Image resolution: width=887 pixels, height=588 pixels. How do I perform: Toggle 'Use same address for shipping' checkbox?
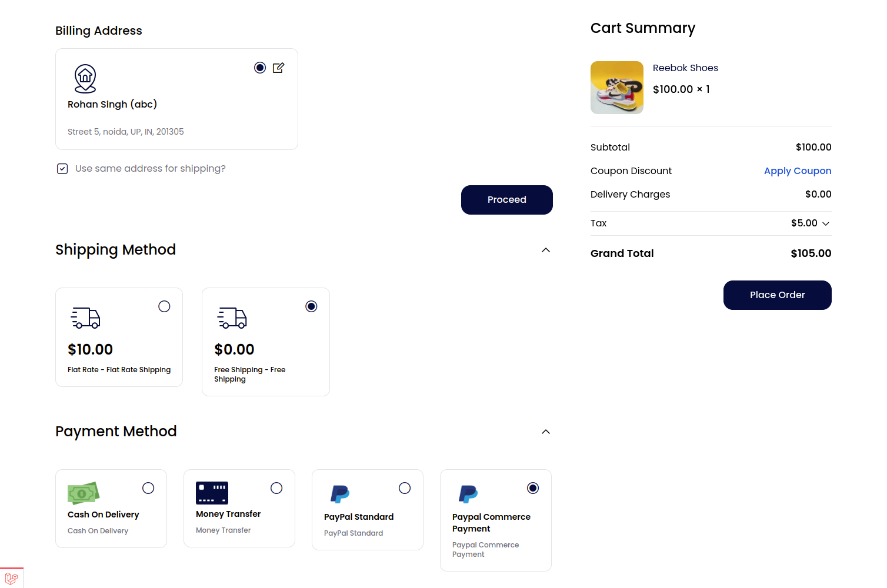coord(62,169)
